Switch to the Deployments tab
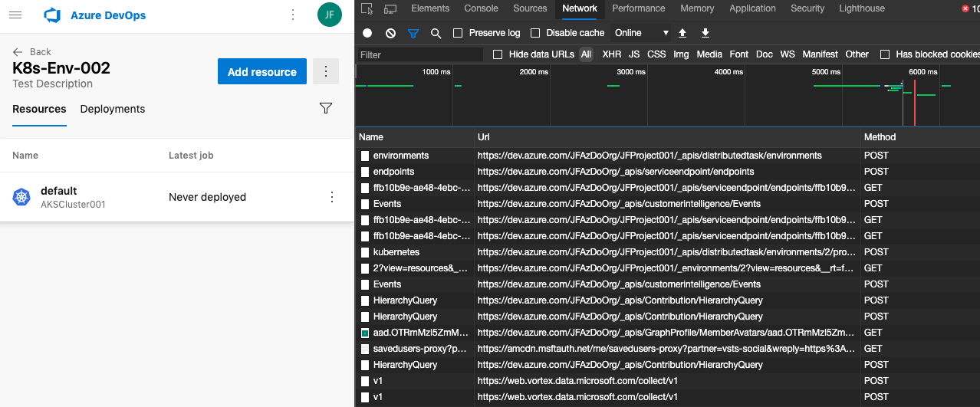This screenshot has height=407, width=980. [x=113, y=109]
